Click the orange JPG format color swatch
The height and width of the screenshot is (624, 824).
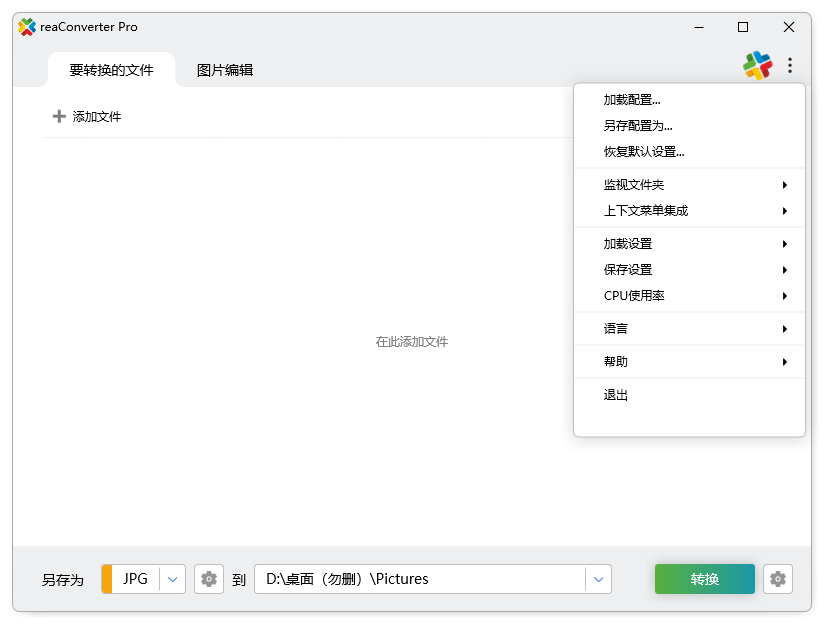pos(106,579)
